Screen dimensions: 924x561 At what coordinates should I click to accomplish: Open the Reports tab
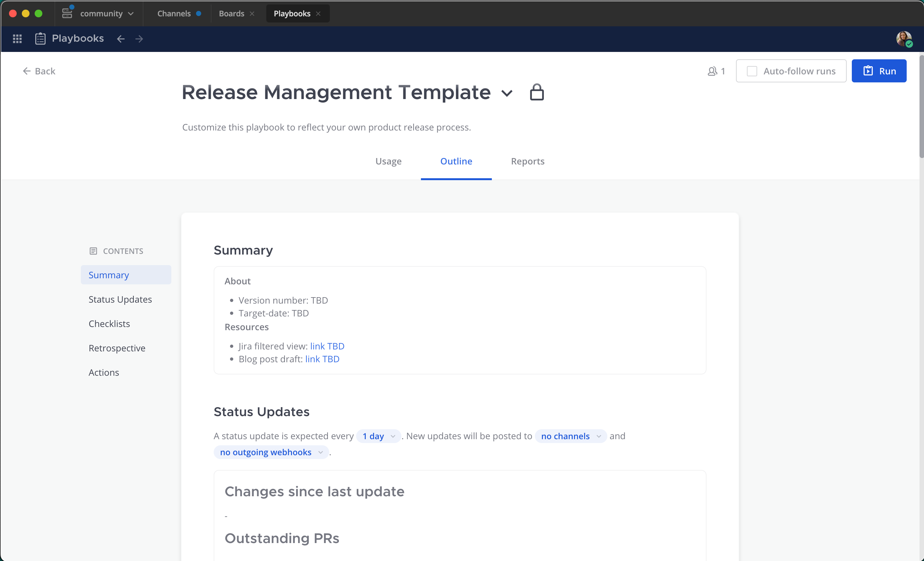(527, 161)
